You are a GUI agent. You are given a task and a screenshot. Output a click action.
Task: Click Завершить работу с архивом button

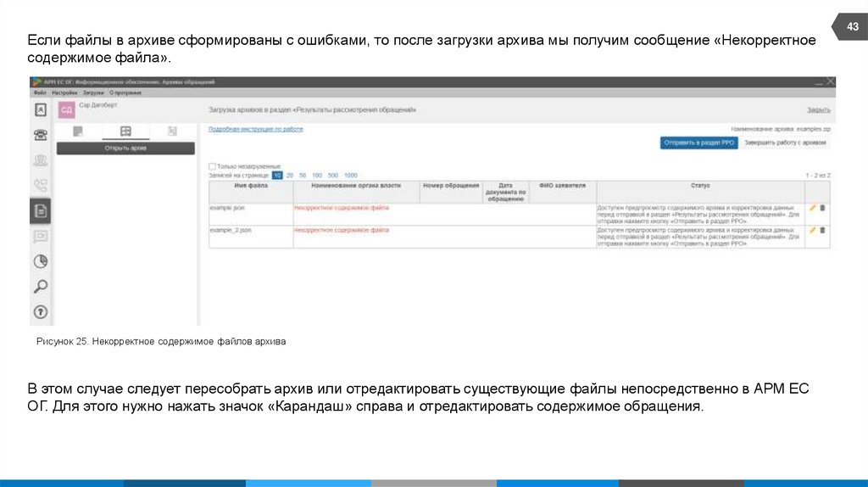(x=785, y=143)
